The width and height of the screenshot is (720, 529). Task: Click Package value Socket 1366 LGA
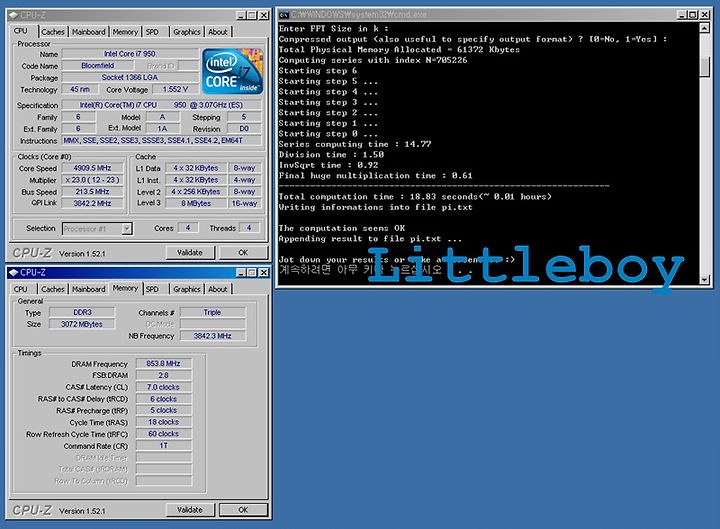coord(130,78)
